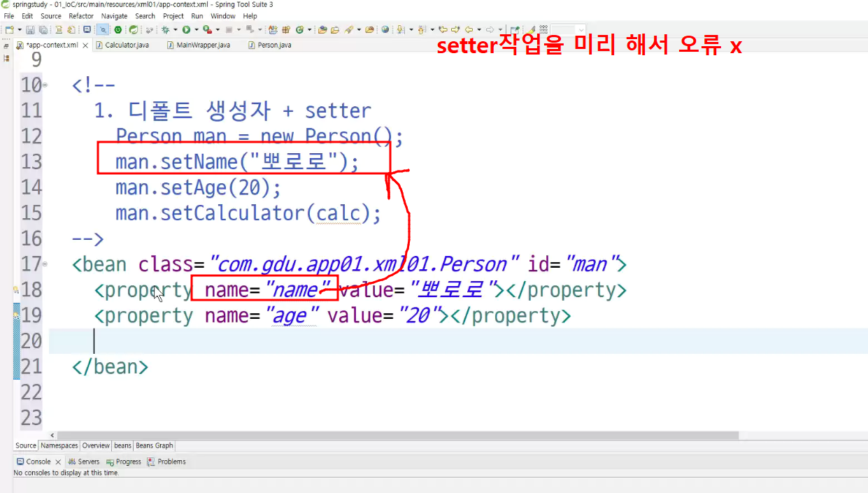Image resolution: width=868 pixels, height=493 pixels.
Task: Select the Beans Graph editor tab
Action: click(x=155, y=445)
